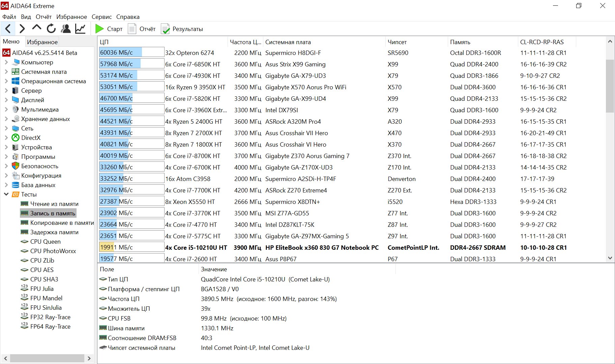This screenshot has width=615, height=364.
Task: Select the Конфигурация icon in tree
Action: [x=16, y=176]
